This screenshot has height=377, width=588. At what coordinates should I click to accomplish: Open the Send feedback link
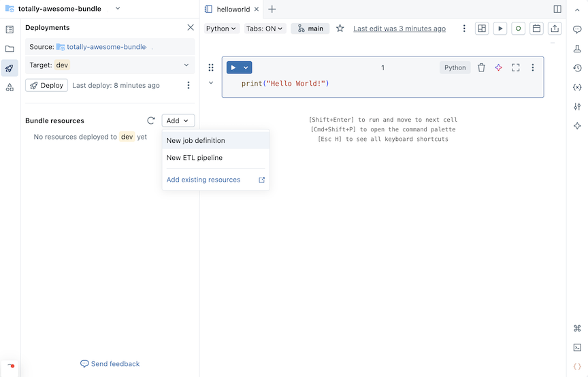[110, 364]
